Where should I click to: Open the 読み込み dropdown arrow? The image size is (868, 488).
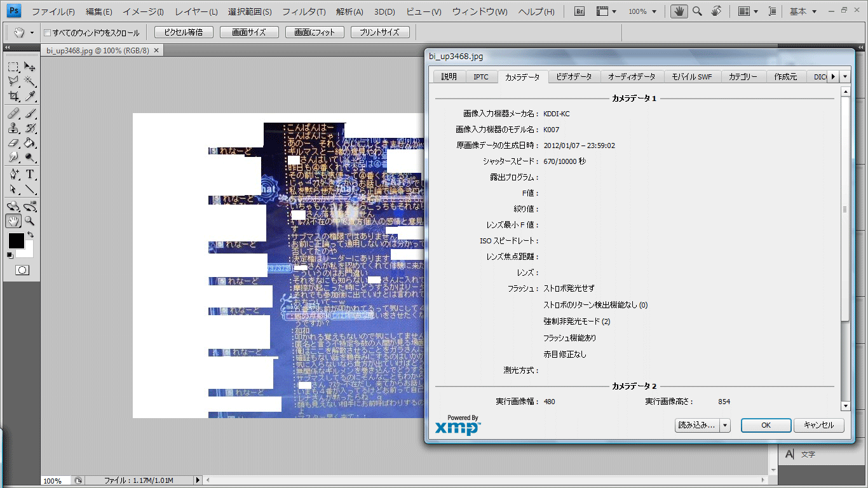[x=725, y=425]
